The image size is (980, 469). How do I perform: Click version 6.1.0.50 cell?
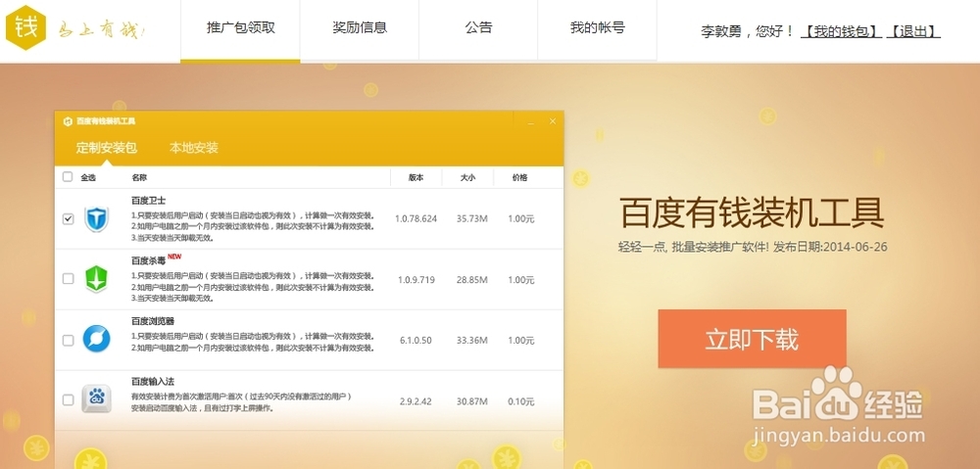click(x=416, y=341)
